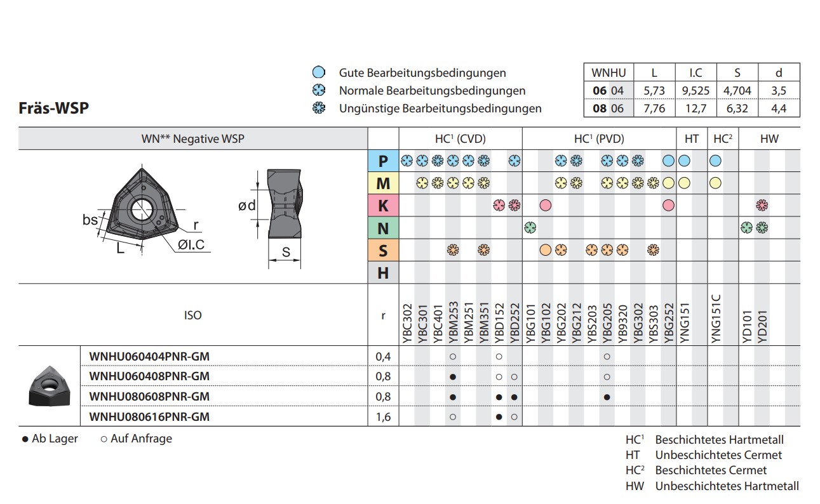Viewport: 820px width, 504px height.
Task: Click the filled dot for WNHU080608PNR-GM under YBM253
Action: (452, 397)
